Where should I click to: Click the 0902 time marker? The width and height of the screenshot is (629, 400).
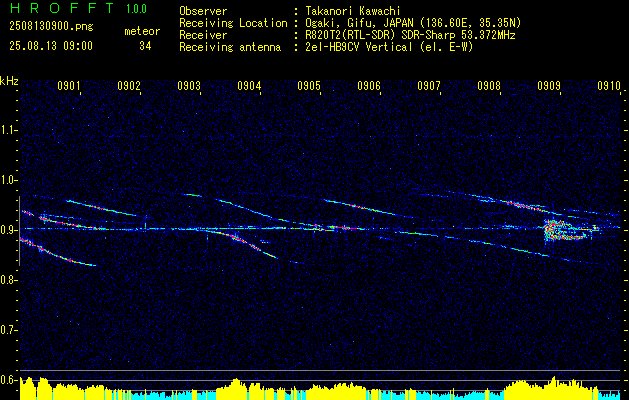(129, 86)
